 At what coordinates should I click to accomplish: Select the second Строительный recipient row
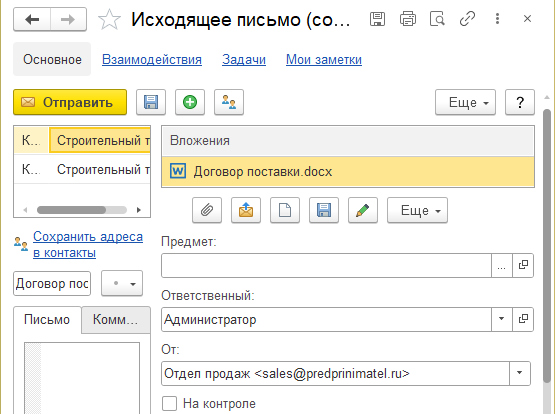click(x=100, y=169)
